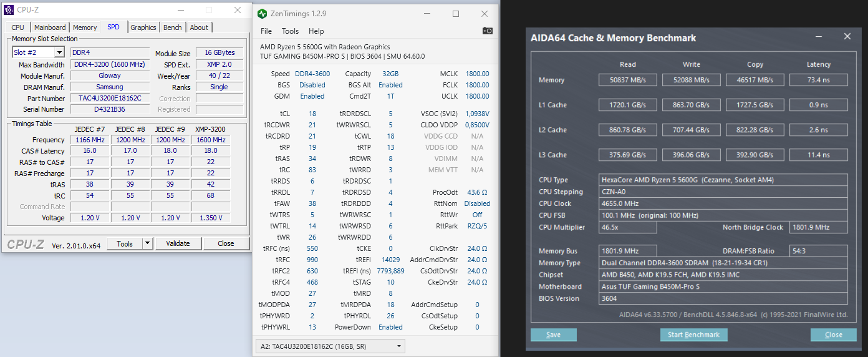Maximize the ZenTimings window

(456, 14)
